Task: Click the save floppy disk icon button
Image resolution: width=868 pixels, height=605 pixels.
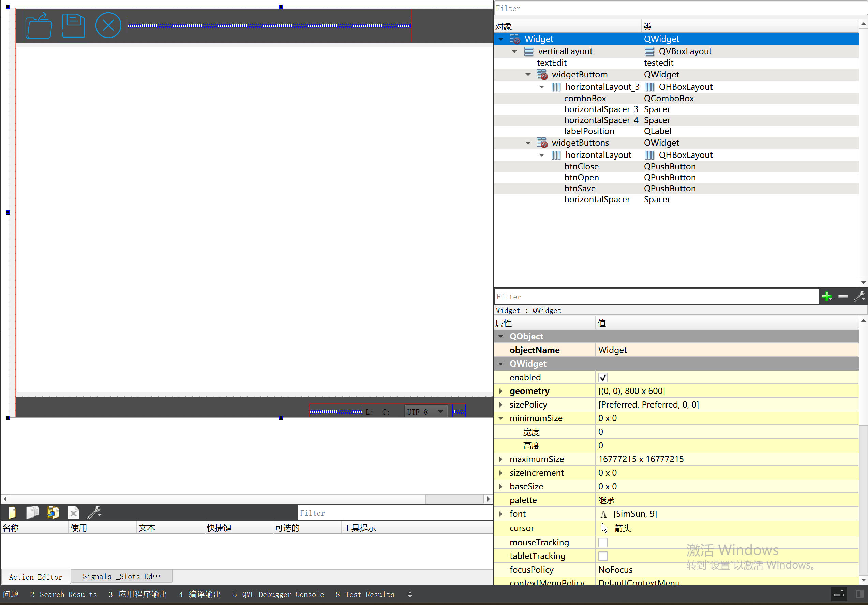Action: click(x=73, y=26)
